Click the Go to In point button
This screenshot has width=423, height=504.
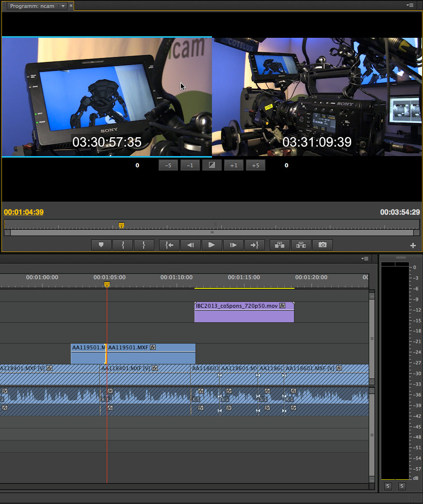(169, 245)
